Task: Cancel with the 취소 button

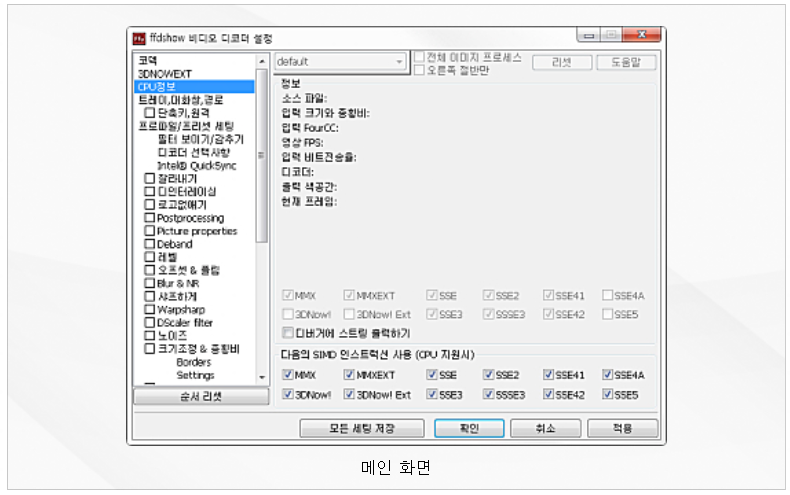Action: [x=545, y=428]
